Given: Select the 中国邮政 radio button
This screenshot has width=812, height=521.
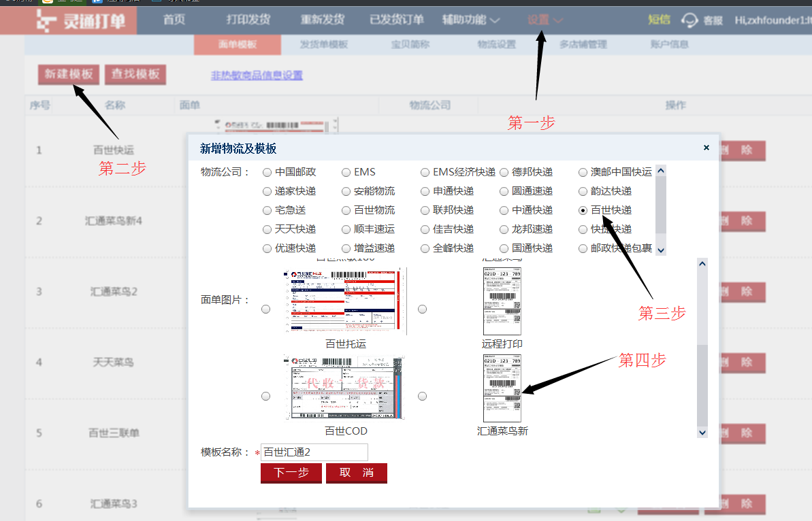Looking at the screenshot, I should 267,172.
